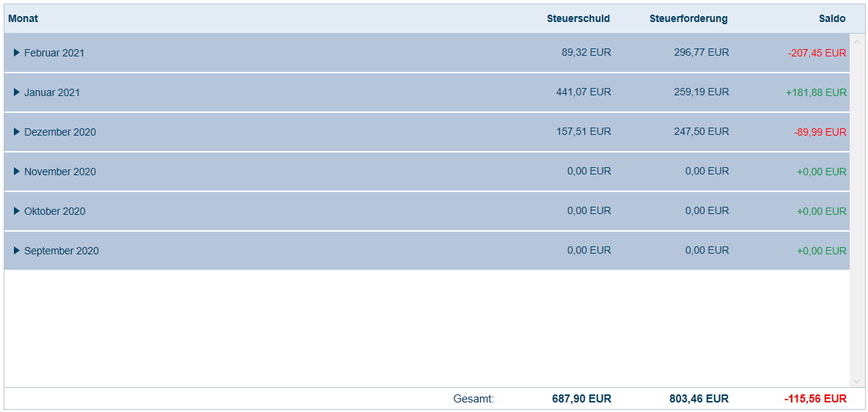Image resolution: width=868 pixels, height=412 pixels.
Task: Expand the Oktober 2020 row arrow
Action: [17, 211]
